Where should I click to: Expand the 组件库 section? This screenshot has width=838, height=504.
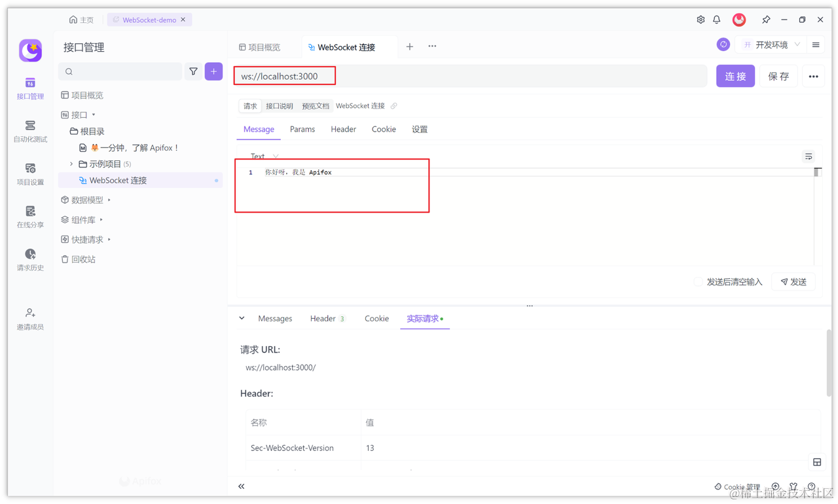(101, 220)
